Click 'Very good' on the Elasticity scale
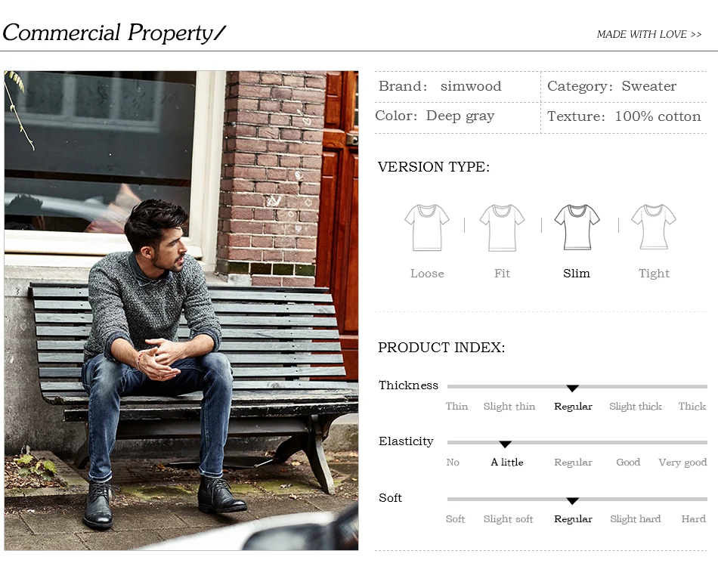718x588 pixels. [682, 463]
